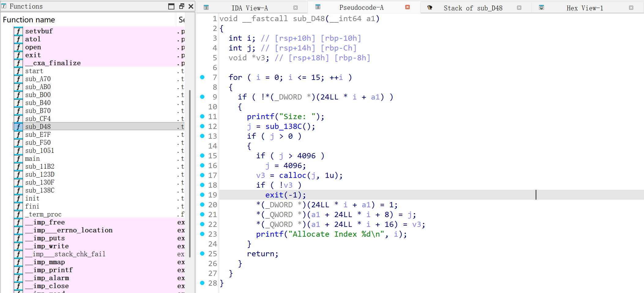Toggle breakpoint dot on line 23

(202, 234)
